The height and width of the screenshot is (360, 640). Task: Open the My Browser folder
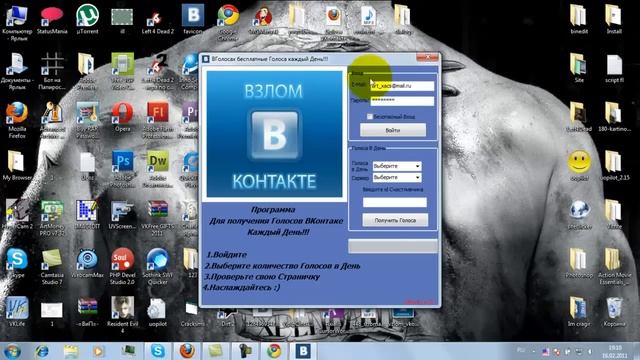pyautogui.click(x=17, y=165)
